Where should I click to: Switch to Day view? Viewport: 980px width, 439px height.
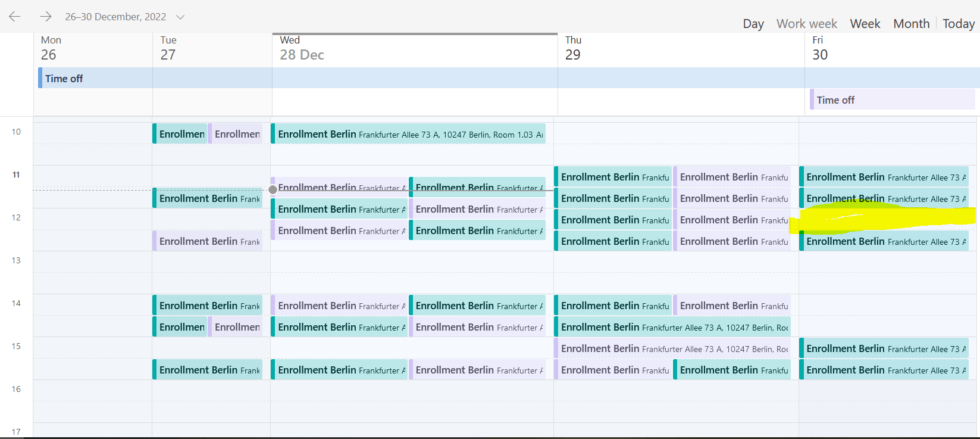(x=753, y=24)
